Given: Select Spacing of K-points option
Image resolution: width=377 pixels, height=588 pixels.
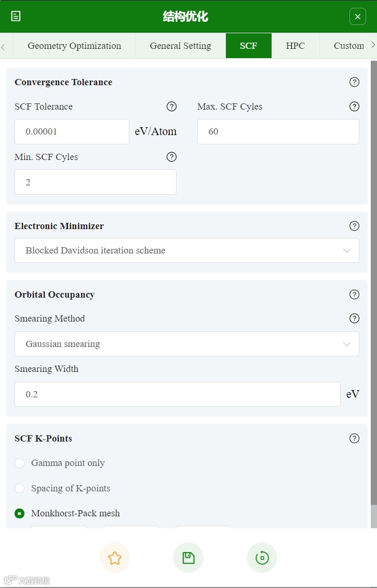Looking at the screenshot, I should click(20, 488).
